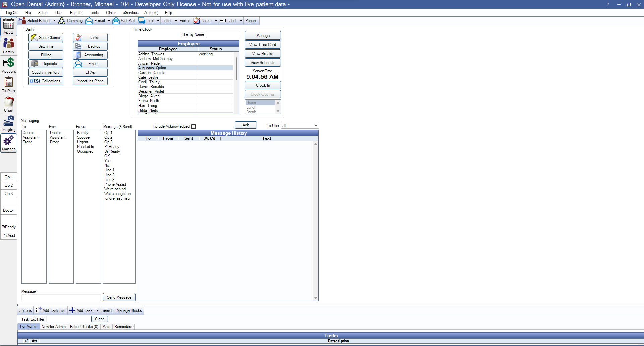Image resolution: width=644 pixels, height=346 pixels.
Task: Open the Family module icon
Action: coord(9,46)
